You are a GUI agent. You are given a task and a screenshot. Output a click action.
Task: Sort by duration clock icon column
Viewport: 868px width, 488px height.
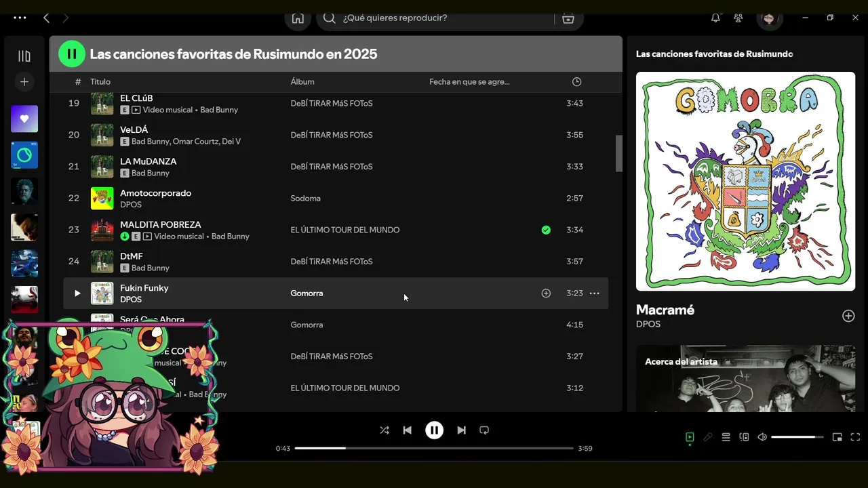(576, 82)
